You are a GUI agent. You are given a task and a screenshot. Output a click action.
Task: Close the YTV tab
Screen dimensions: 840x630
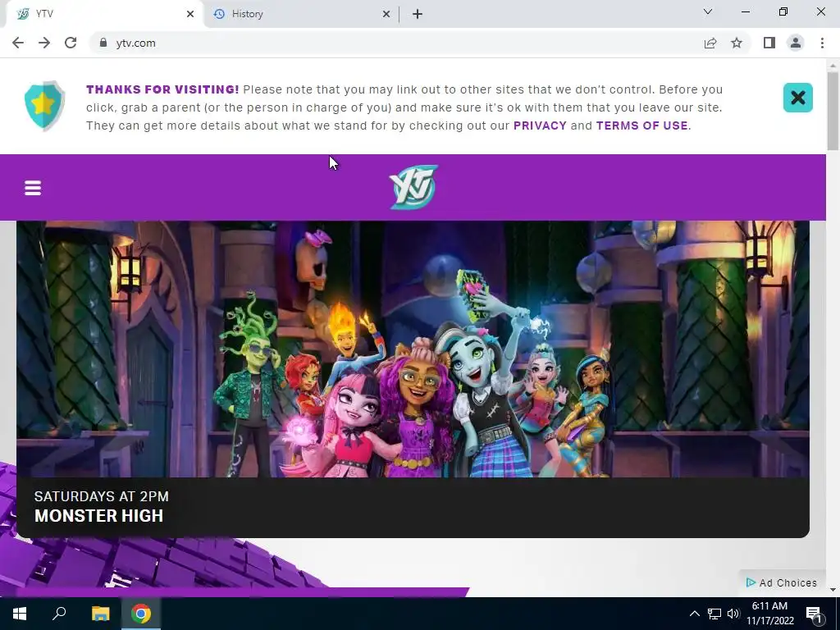(x=190, y=14)
